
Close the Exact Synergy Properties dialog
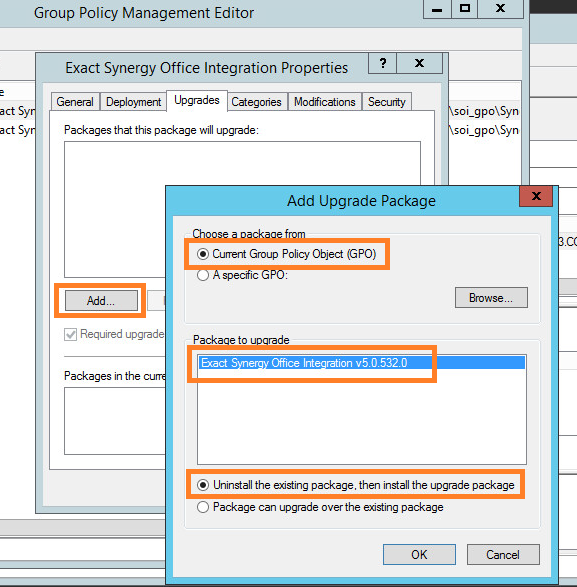(x=419, y=63)
